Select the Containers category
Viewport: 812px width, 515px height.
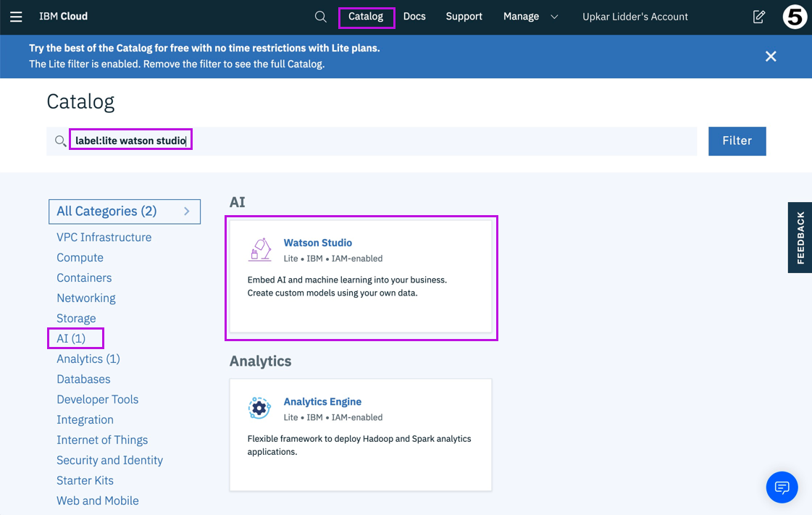coord(84,277)
